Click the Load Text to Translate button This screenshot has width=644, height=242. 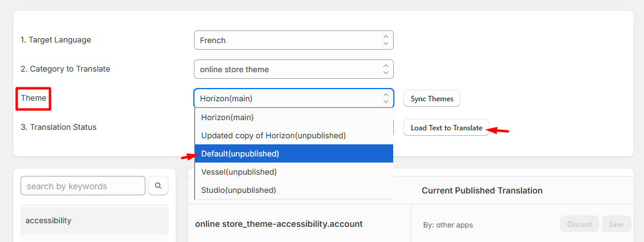coord(446,128)
